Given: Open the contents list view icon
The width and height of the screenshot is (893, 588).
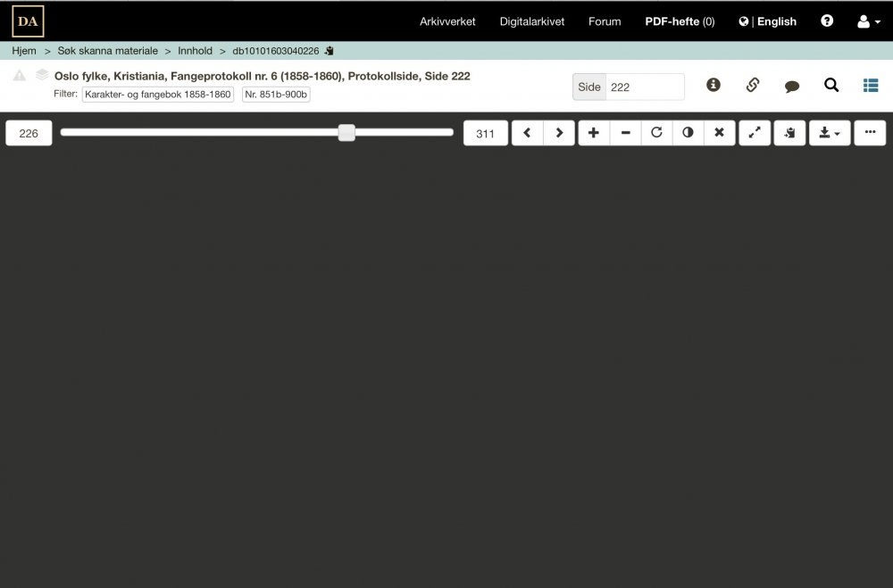Looking at the screenshot, I should (x=871, y=85).
